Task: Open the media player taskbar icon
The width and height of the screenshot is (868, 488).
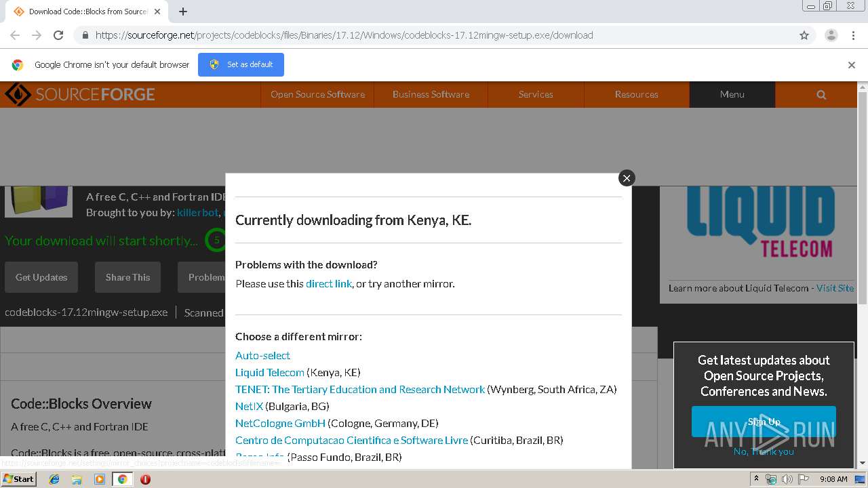Action: tap(100, 479)
